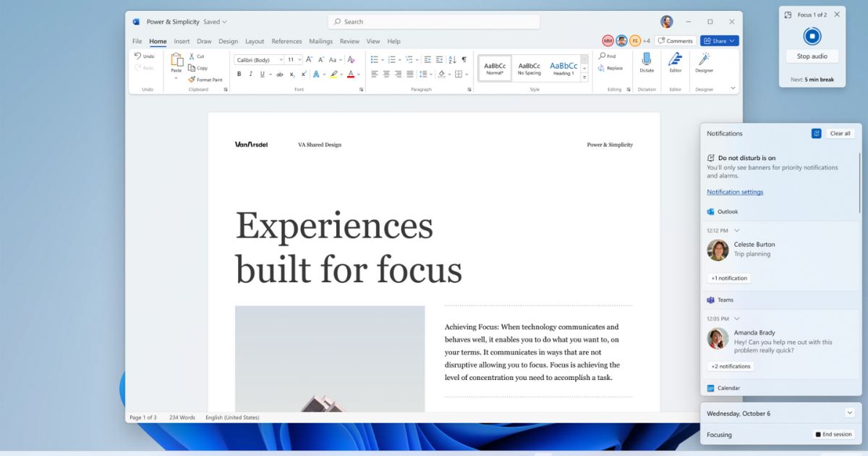Apply strikethrough formatting
Viewport: 868px width, 456px height.
280,74
